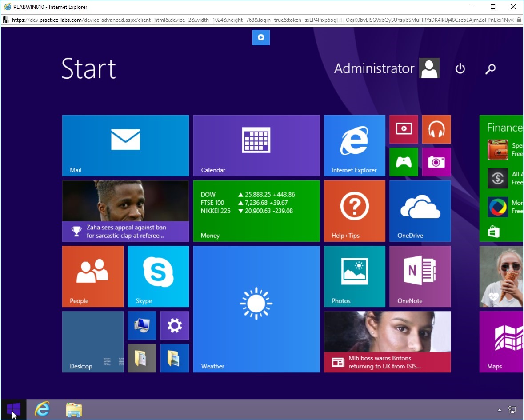This screenshot has width=524, height=420.
Task: Open Internet Explorer from the taskbar
Action: click(42, 409)
